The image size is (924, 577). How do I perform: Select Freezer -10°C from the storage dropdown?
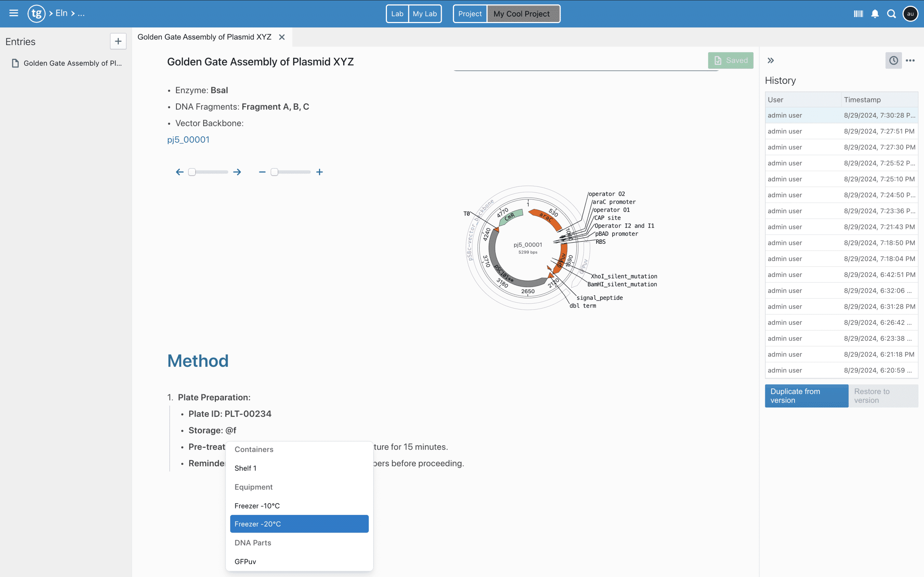pos(257,505)
